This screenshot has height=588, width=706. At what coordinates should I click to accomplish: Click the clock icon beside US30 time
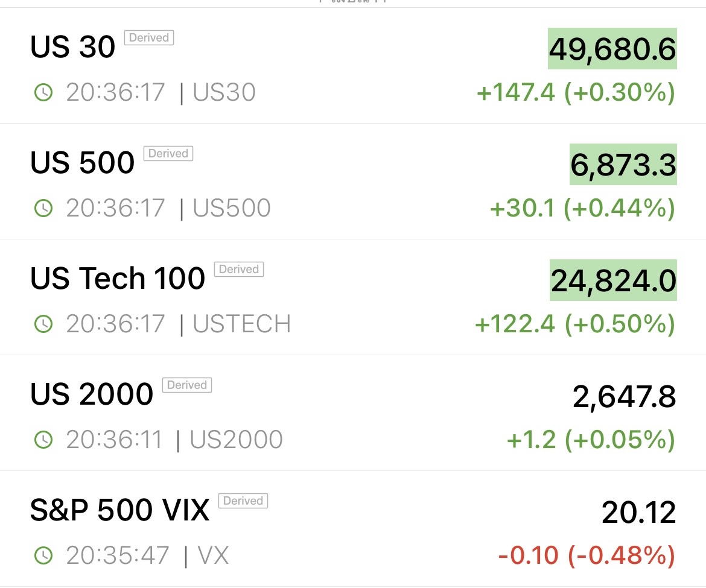[43, 93]
